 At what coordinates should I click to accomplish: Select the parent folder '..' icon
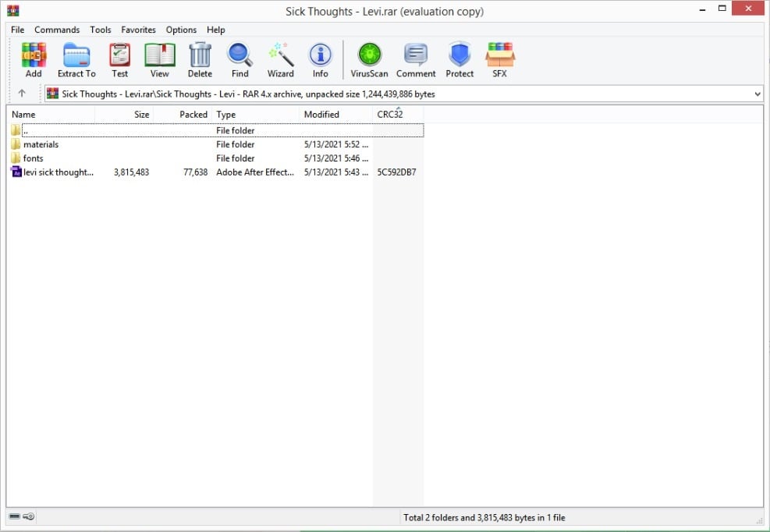[16, 130]
